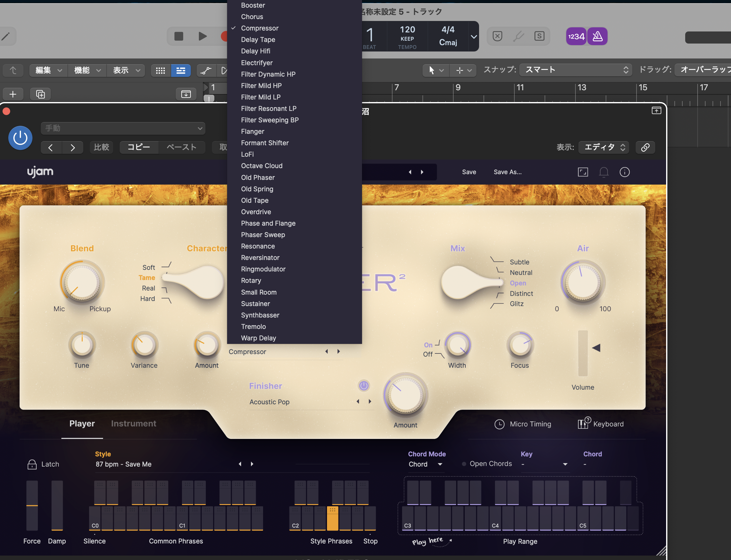Click the highlighted Style Phrases key
731x560 pixels.
332,518
